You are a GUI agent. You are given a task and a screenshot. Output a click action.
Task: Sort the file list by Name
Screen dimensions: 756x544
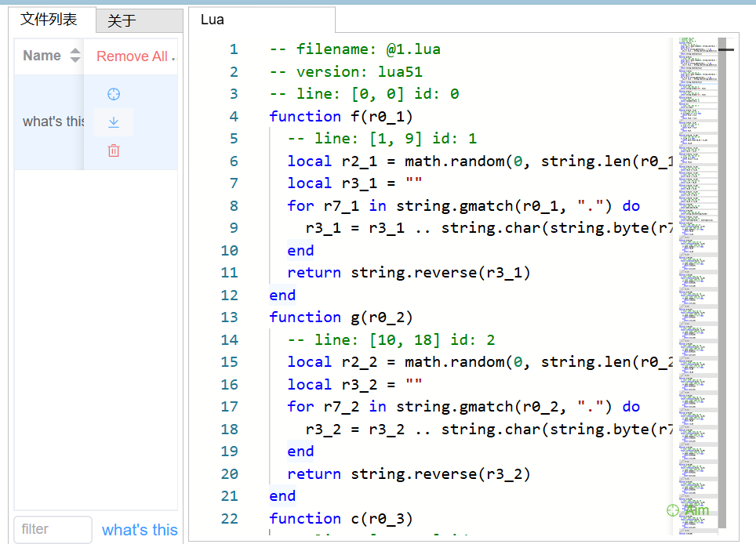(x=75, y=56)
